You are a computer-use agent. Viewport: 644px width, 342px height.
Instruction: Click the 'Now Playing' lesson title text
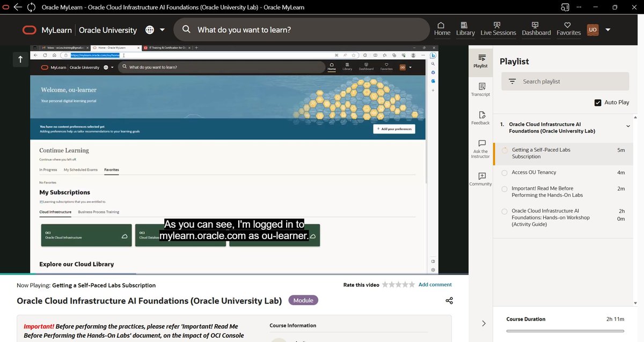click(104, 285)
